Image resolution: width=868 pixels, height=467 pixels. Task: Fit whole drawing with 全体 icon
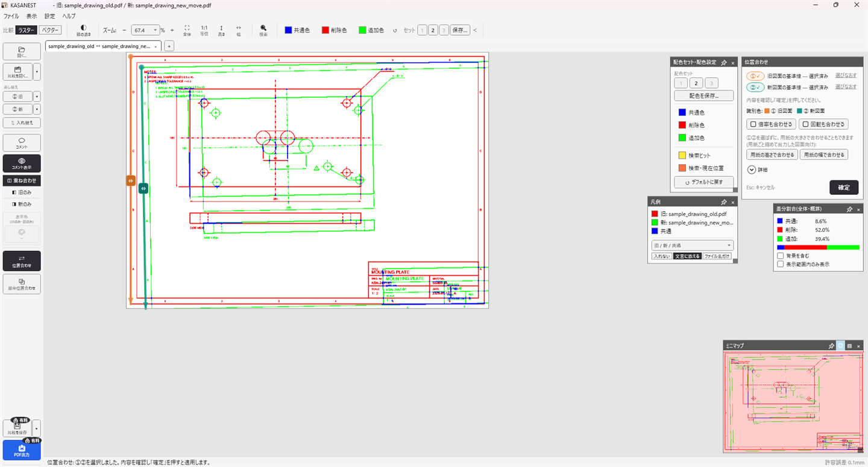coord(187,30)
